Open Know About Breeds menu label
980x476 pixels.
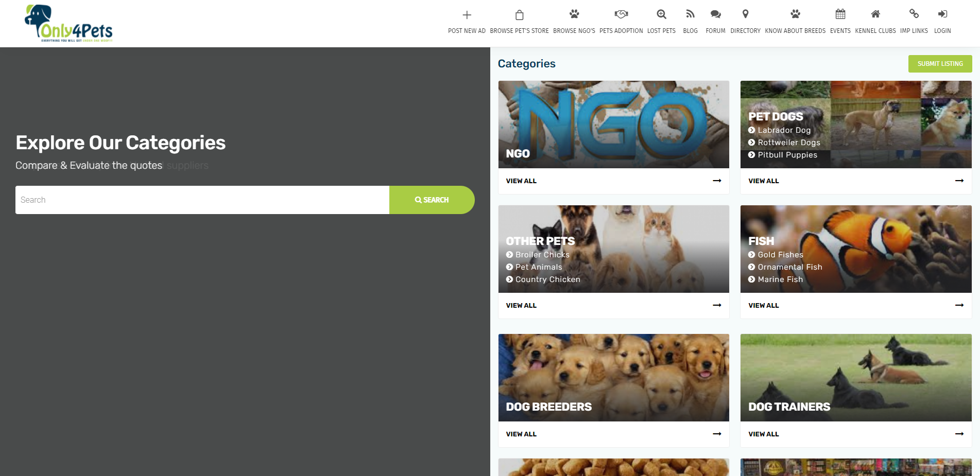[x=795, y=31]
